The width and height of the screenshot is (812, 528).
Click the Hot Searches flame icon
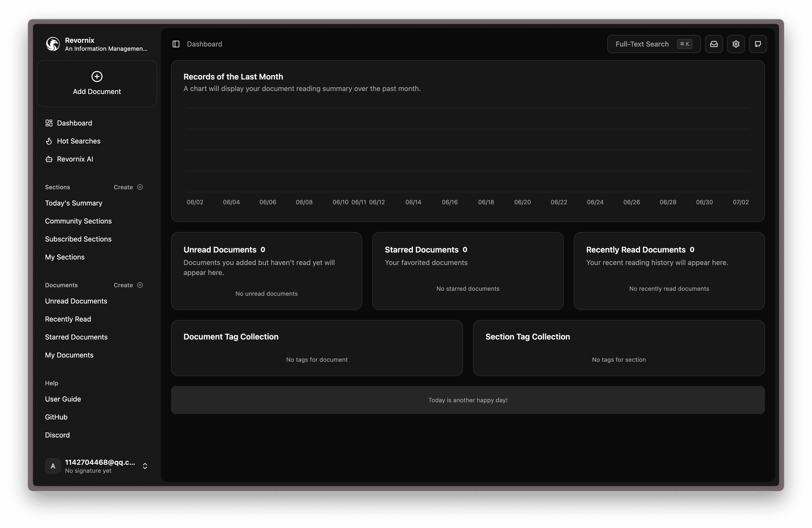pos(49,141)
